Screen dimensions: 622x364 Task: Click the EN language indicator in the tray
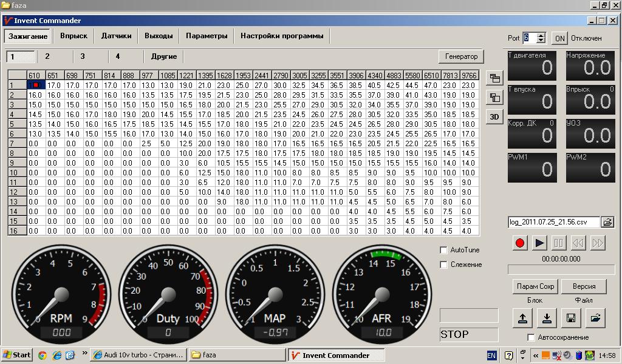pyautogui.click(x=491, y=356)
